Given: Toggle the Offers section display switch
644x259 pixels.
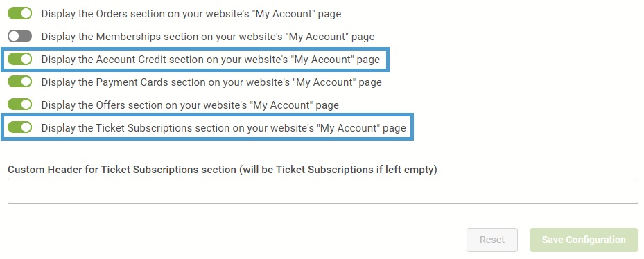Looking at the screenshot, I should [x=19, y=105].
